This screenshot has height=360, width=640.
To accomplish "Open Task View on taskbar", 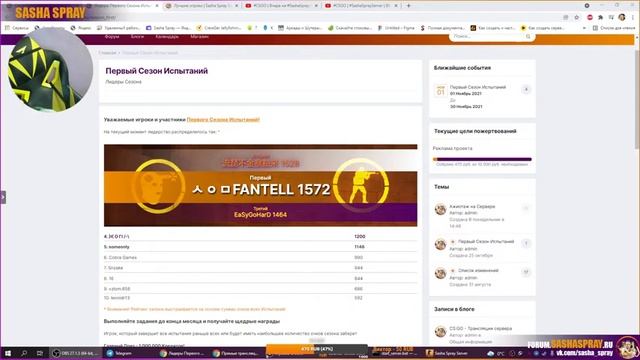I will pyautogui.click(x=40, y=353).
